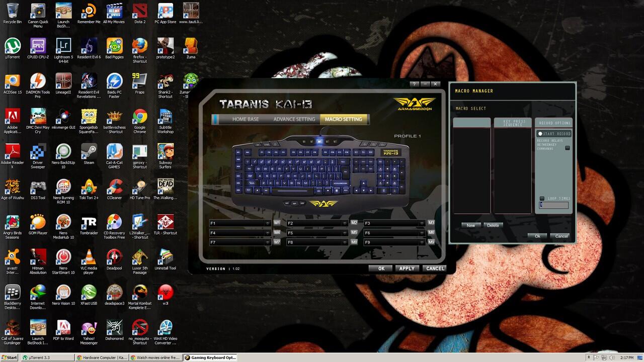Viewport: 644px width, 362px height.
Task: Switch to the Home Base tab
Action: tap(246, 119)
